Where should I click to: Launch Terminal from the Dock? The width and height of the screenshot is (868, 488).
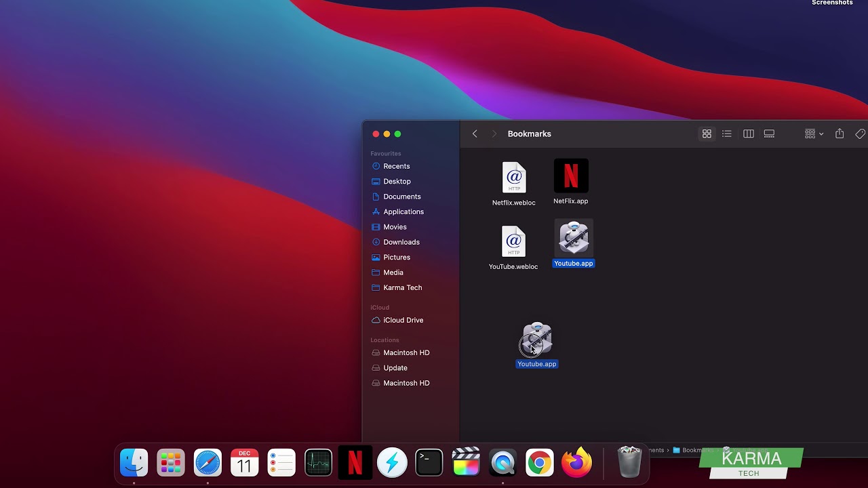(429, 463)
